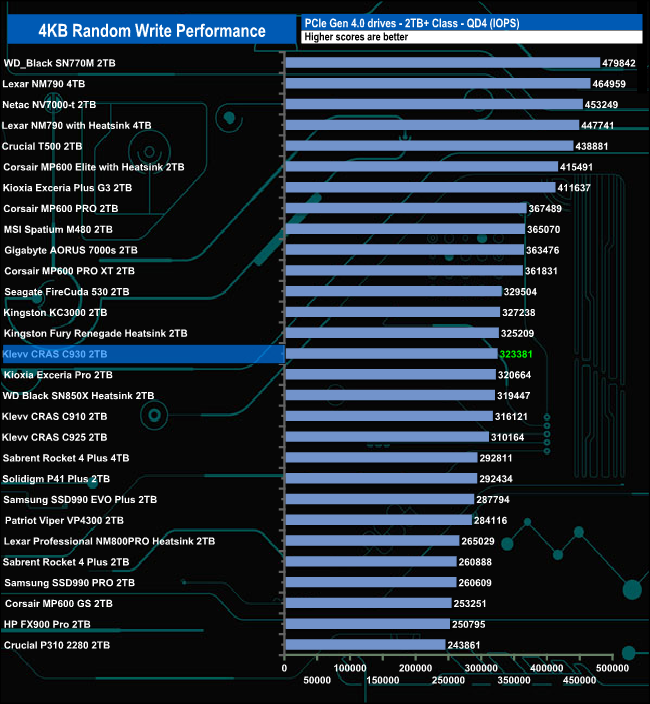Click the 4KB Random Write Performance title
Image resolution: width=650 pixels, height=704 pixels.
(152, 31)
